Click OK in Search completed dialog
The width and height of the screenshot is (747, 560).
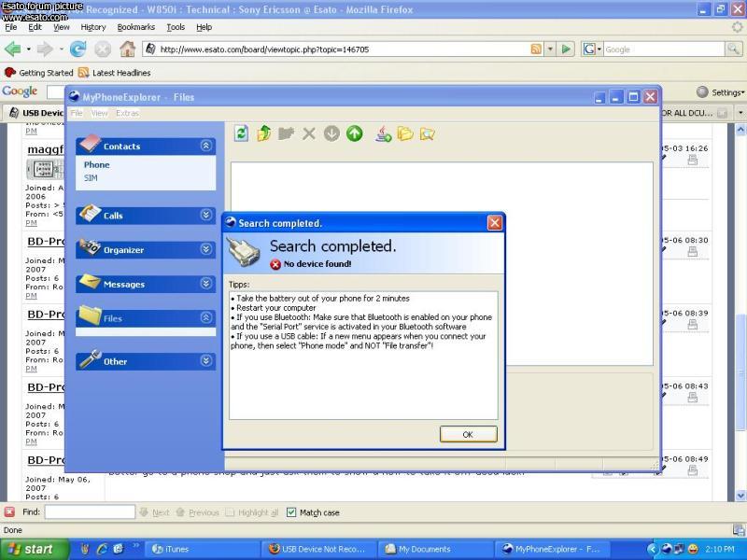(x=469, y=434)
